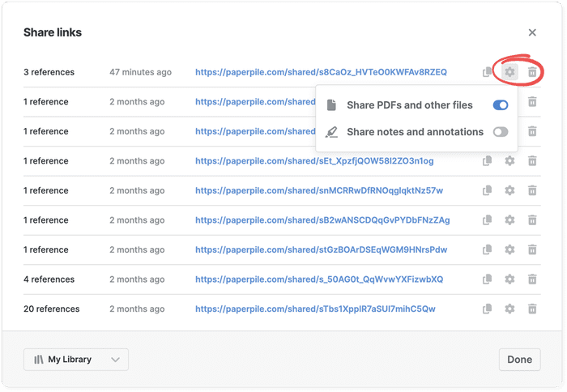This screenshot has width=567, height=392.
Task: Select the Share notes and annotations entry
Action: point(415,132)
